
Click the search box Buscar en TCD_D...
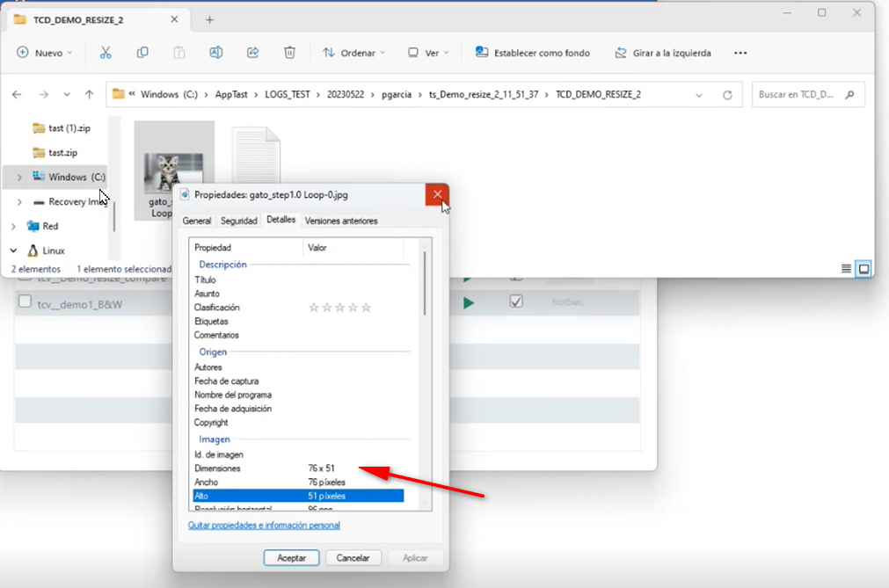[798, 95]
